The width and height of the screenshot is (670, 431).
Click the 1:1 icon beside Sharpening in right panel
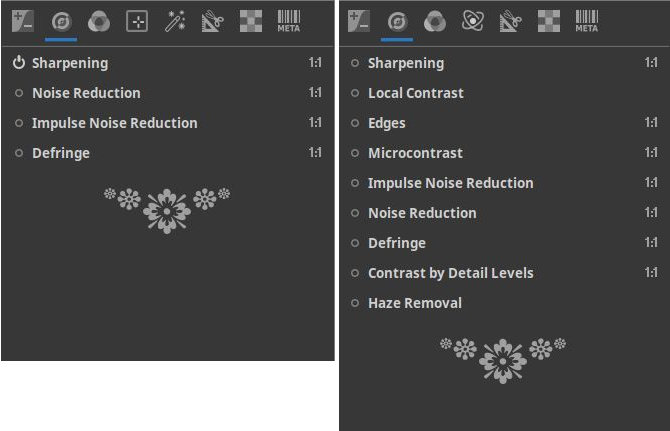651,63
